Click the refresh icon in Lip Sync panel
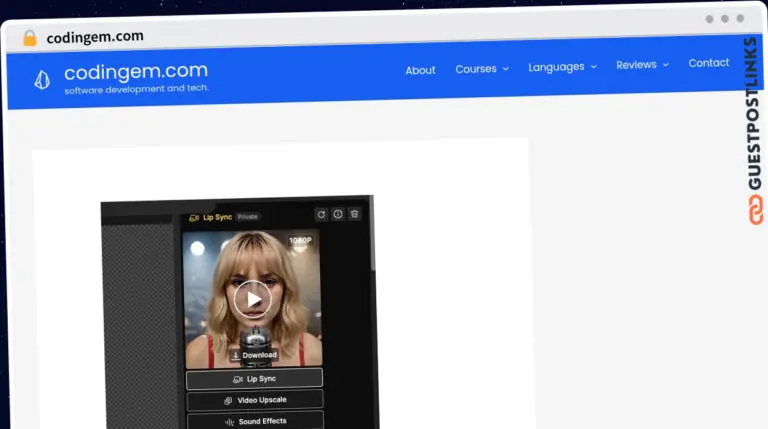 click(321, 214)
